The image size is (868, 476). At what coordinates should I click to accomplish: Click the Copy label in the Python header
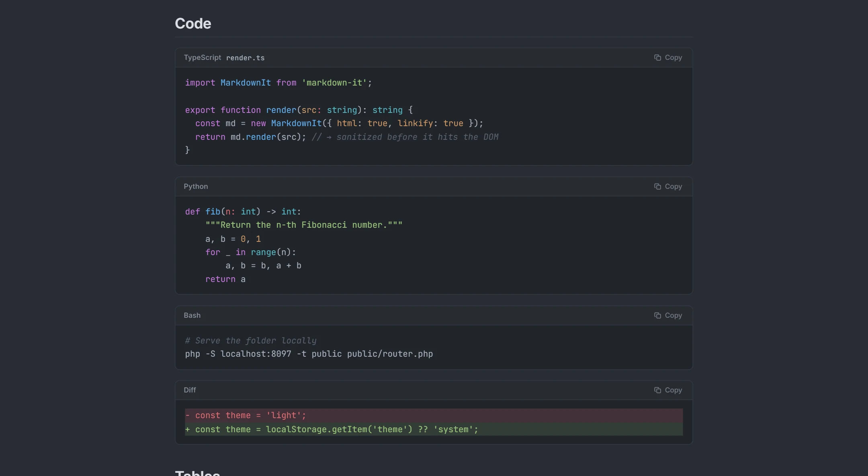pyautogui.click(x=674, y=186)
